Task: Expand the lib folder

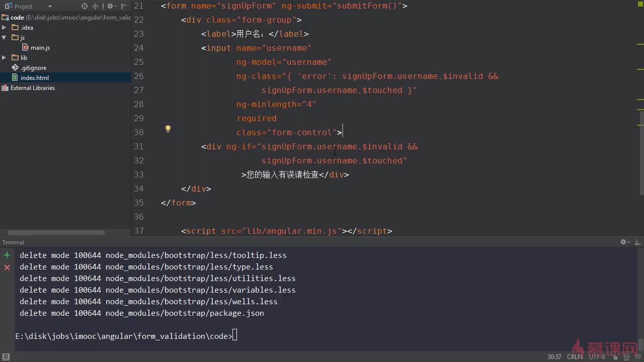Action: pos(4,58)
